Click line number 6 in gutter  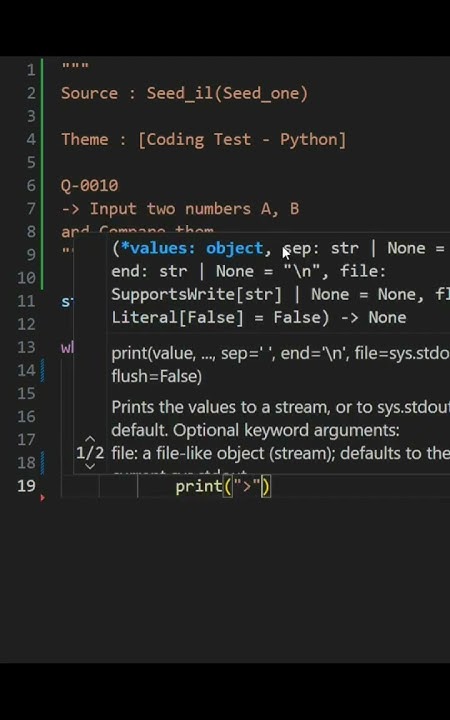[30, 186]
